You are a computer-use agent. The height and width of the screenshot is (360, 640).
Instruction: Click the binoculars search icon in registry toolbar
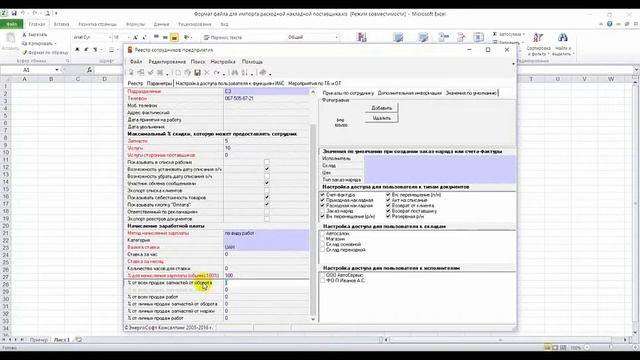[234, 73]
